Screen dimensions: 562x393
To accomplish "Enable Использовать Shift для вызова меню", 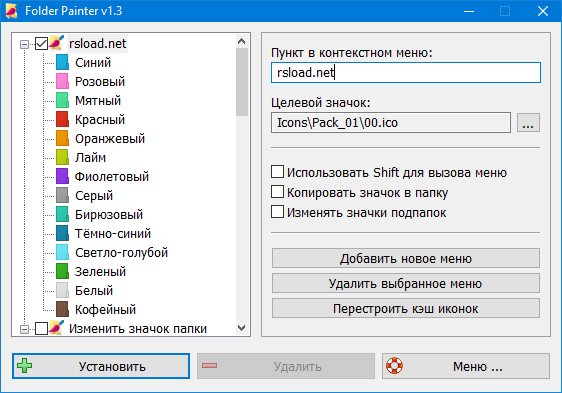I will [277, 172].
